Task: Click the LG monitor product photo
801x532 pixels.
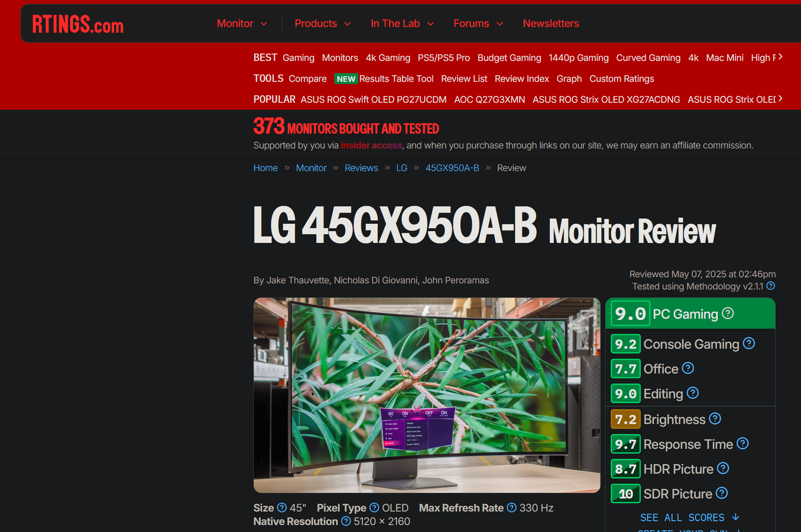Action: coord(427,396)
